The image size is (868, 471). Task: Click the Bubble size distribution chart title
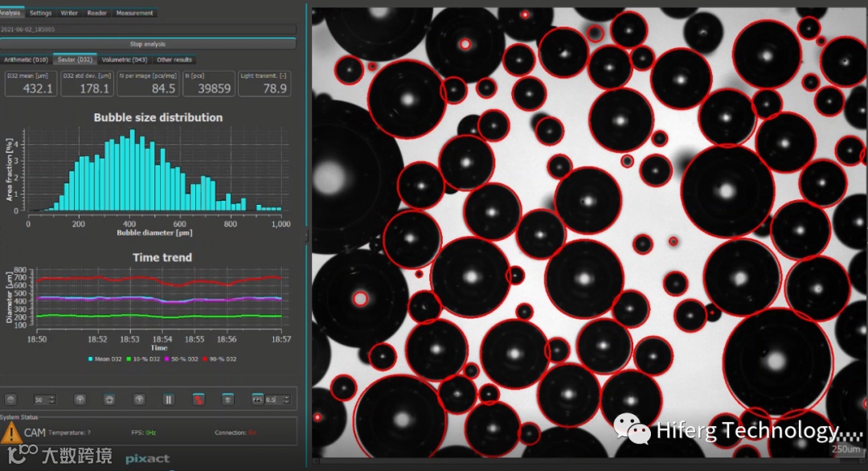(158, 117)
